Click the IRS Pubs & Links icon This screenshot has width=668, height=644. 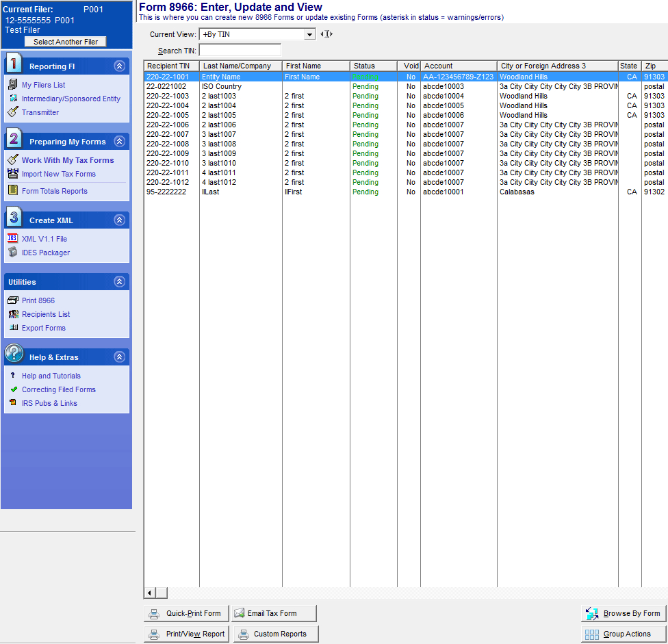click(13, 402)
